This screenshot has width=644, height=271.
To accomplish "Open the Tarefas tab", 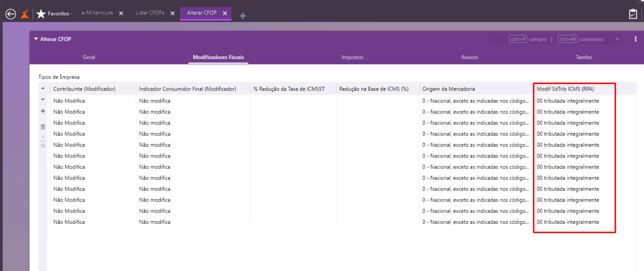I will 584,57.
